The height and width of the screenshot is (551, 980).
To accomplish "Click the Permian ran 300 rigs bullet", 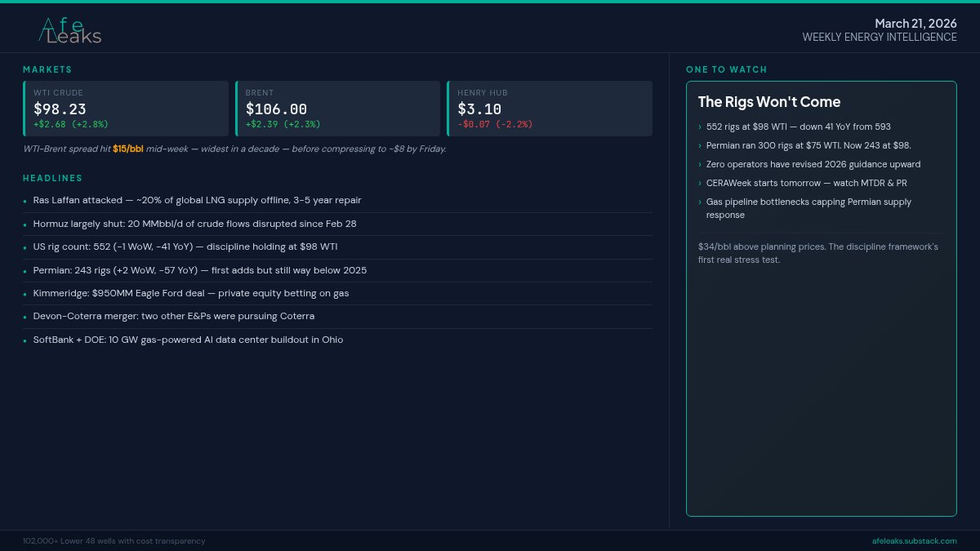I will [x=808, y=145].
